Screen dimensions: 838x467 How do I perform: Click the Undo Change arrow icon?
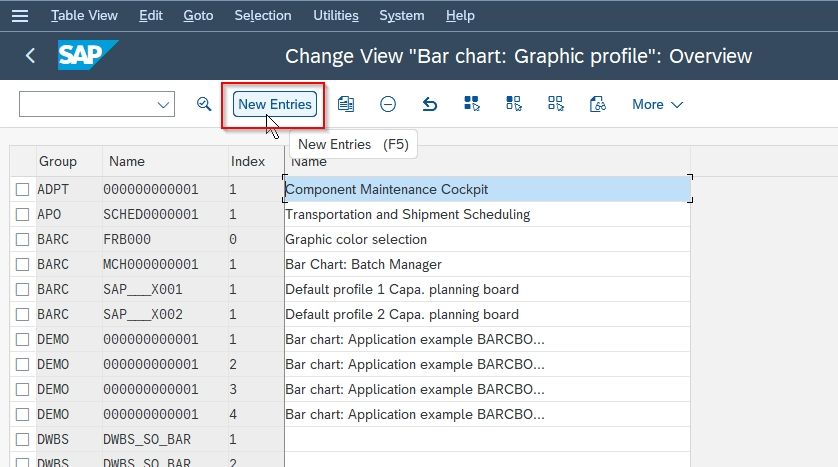430,104
